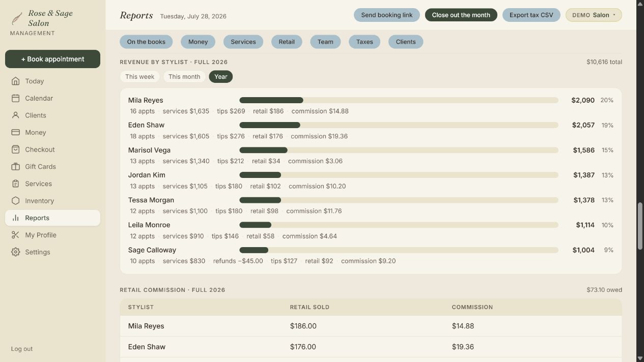Screen dimensions: 644x362
Task: Click the RETAIL SOLD column header
Action: (x=310, y=307)
